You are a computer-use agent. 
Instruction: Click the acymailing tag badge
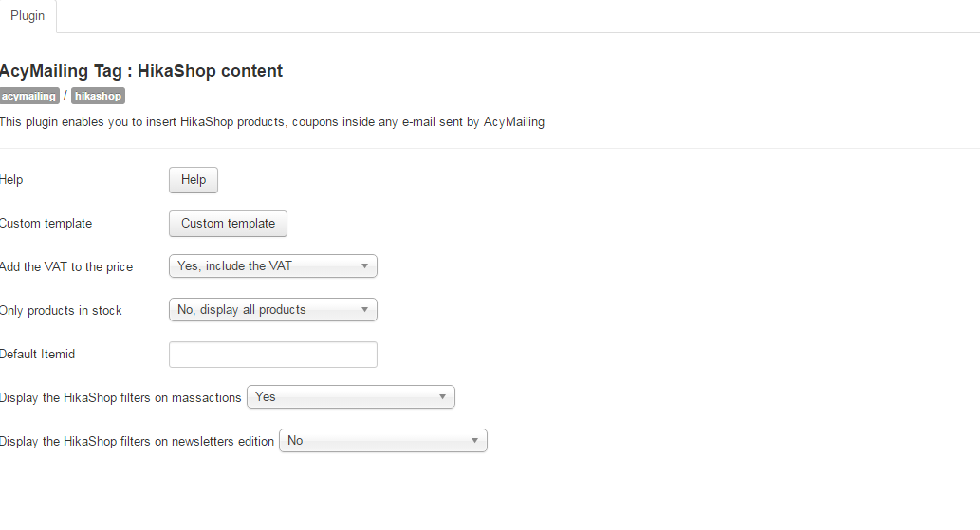click(28, 96)
